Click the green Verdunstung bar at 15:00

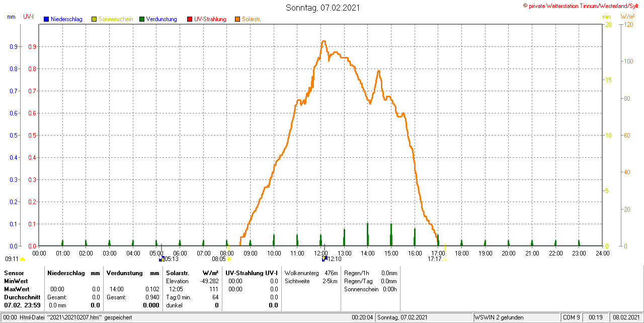[391, 234]
